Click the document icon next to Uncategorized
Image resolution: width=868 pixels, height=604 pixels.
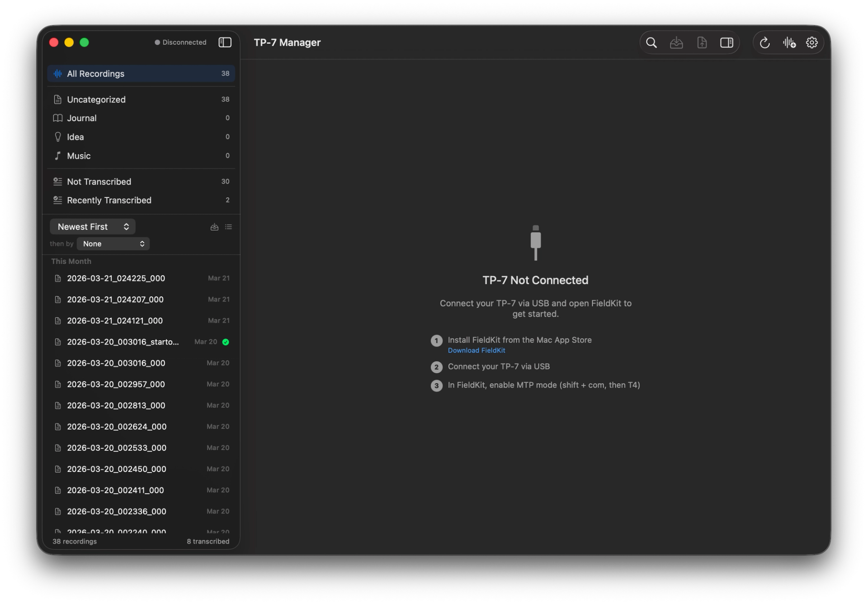coord(57,99)
